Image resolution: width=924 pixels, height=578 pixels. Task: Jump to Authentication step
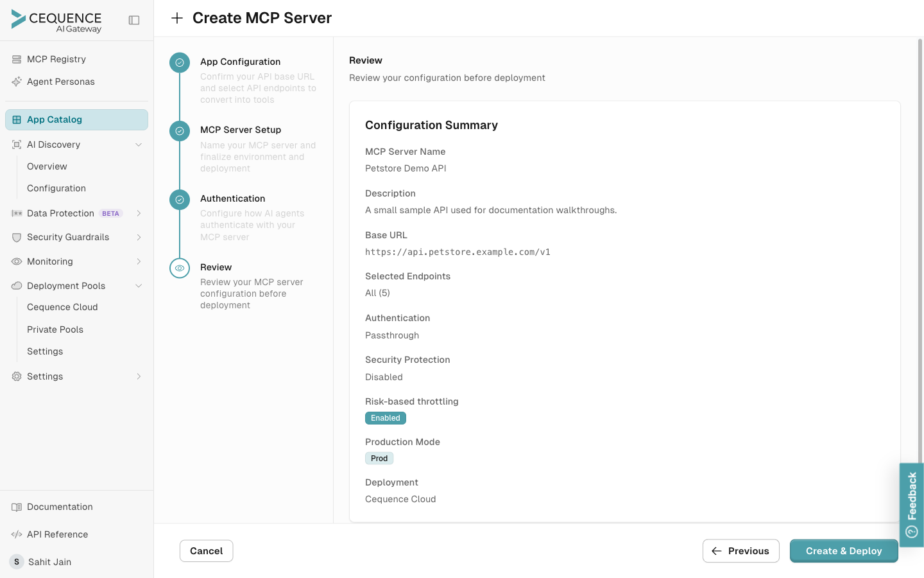point(232,198)
